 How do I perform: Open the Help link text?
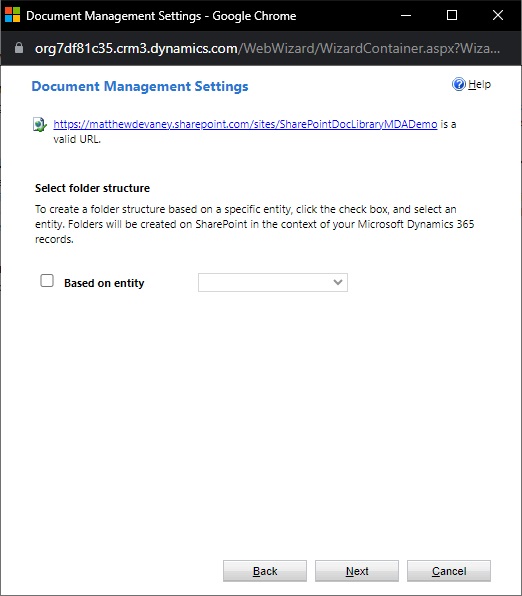click(479, 84)
